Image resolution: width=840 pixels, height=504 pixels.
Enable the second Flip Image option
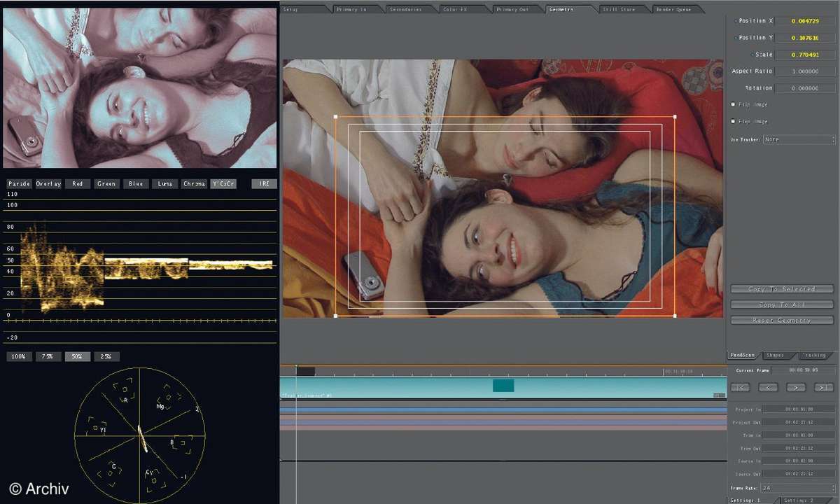733,121
